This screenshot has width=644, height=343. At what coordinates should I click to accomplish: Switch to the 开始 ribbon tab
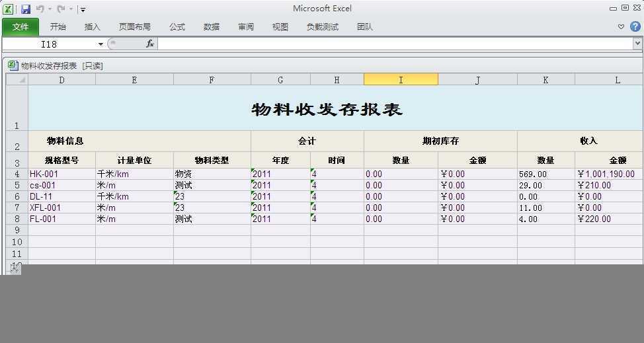pyautogui.click(x=58, y=27)
